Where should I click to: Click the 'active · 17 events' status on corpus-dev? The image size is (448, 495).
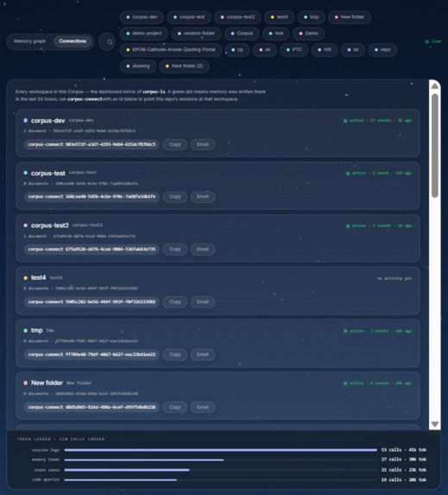click(x=377, y=121)
